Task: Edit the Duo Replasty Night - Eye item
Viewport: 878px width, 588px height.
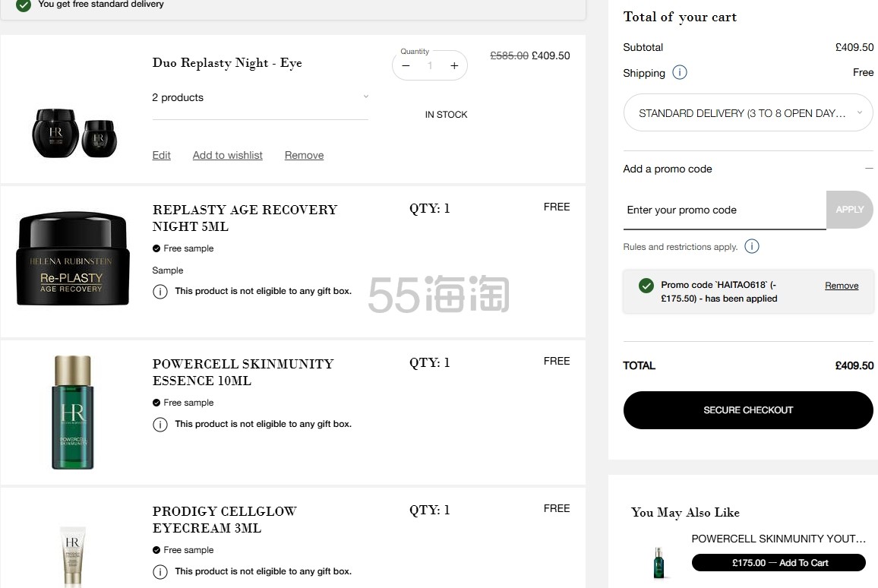Action: point(161,155)
